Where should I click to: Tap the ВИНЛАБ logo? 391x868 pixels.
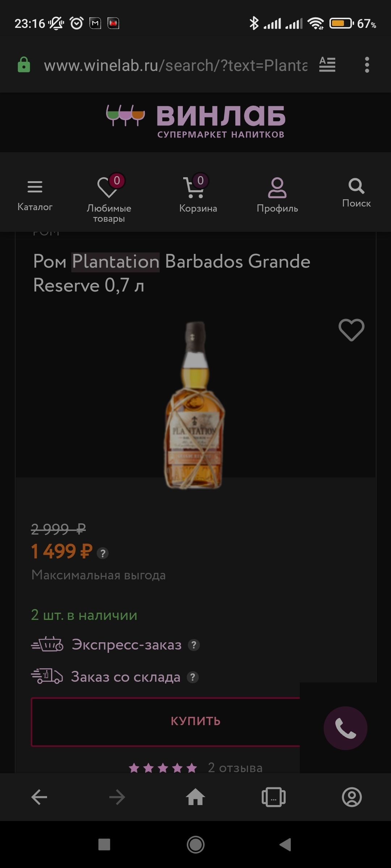tap(195, 121)
